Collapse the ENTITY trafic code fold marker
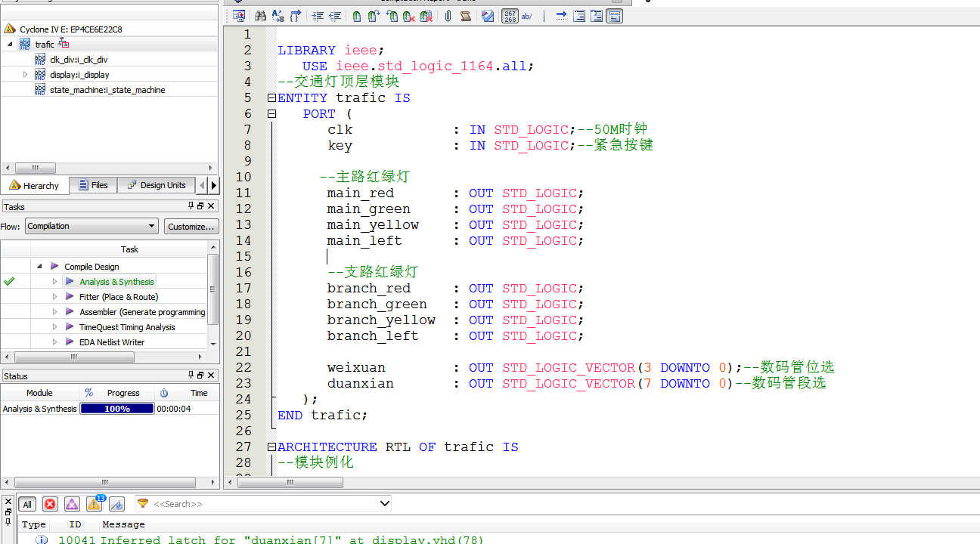The image size is (980, 544). click(271, 98)
